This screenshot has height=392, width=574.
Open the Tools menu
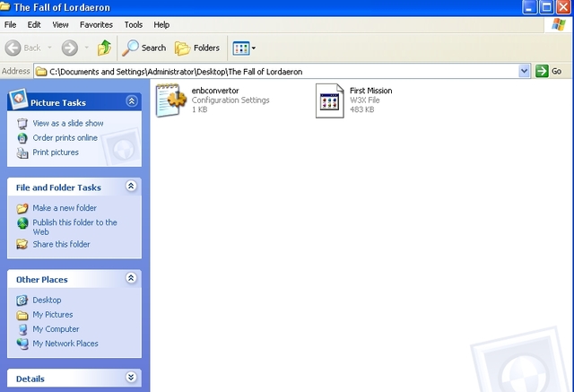click(134, 25)
